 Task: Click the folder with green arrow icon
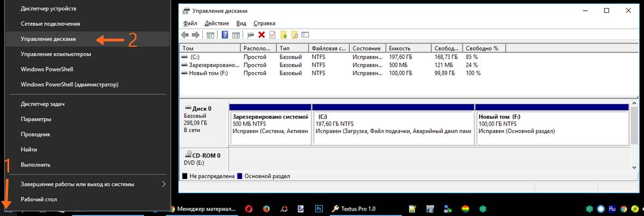coord(284,35)
